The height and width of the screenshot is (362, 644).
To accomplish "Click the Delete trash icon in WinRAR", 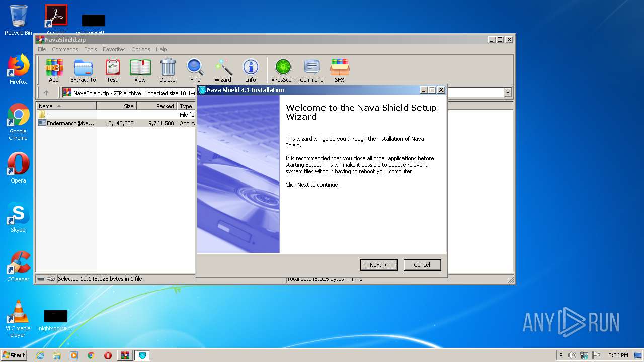I will click(168, 70).
